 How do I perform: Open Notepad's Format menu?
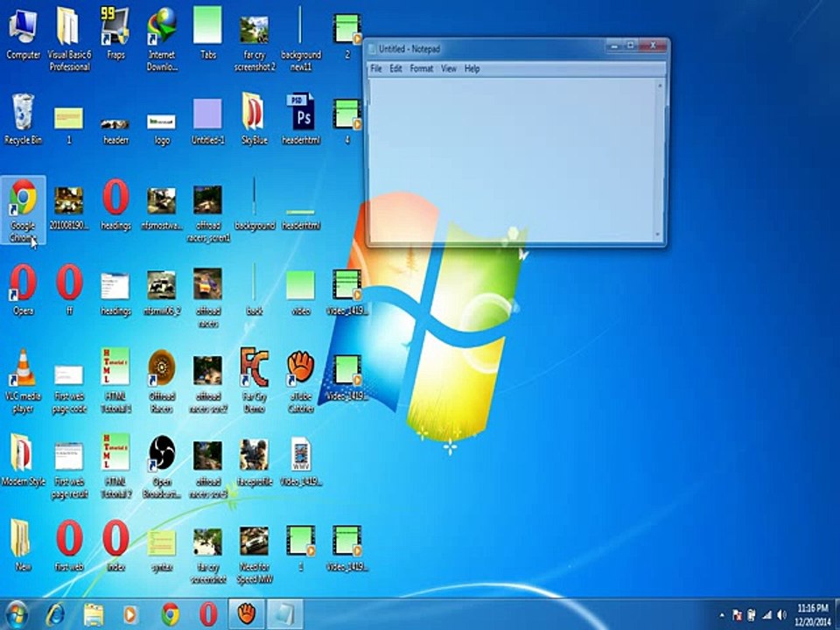coord(422,68)
